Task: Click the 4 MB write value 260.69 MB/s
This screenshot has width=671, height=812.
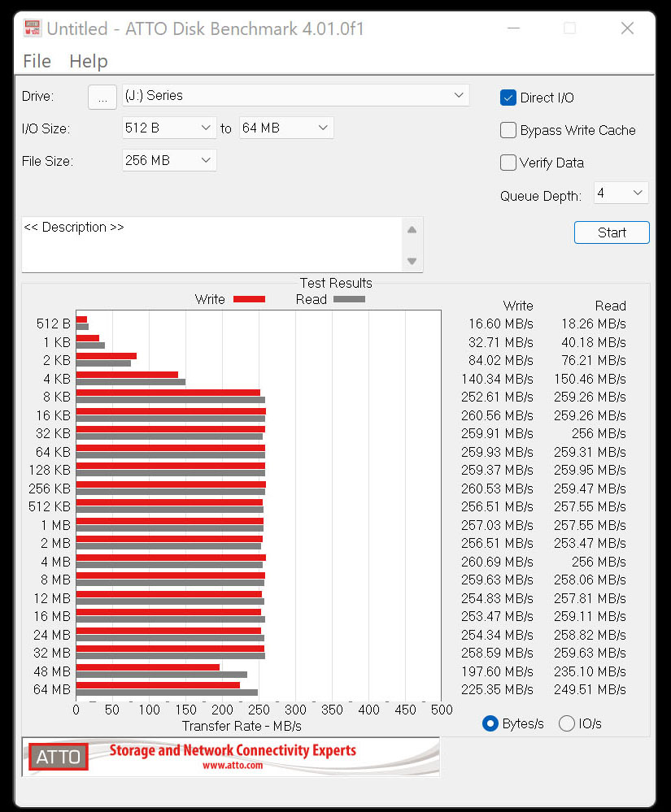Action: [497, 562]
